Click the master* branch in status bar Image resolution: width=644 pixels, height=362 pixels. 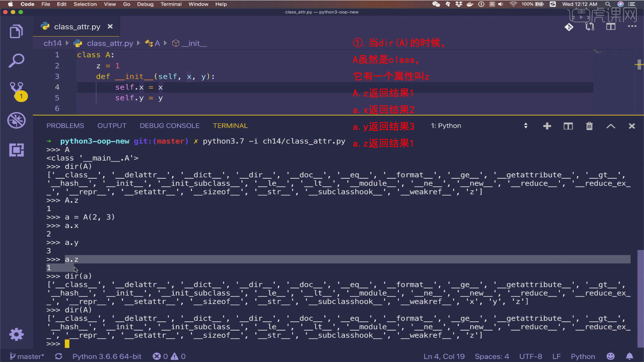pyautogui.click(x=27, y=356)
